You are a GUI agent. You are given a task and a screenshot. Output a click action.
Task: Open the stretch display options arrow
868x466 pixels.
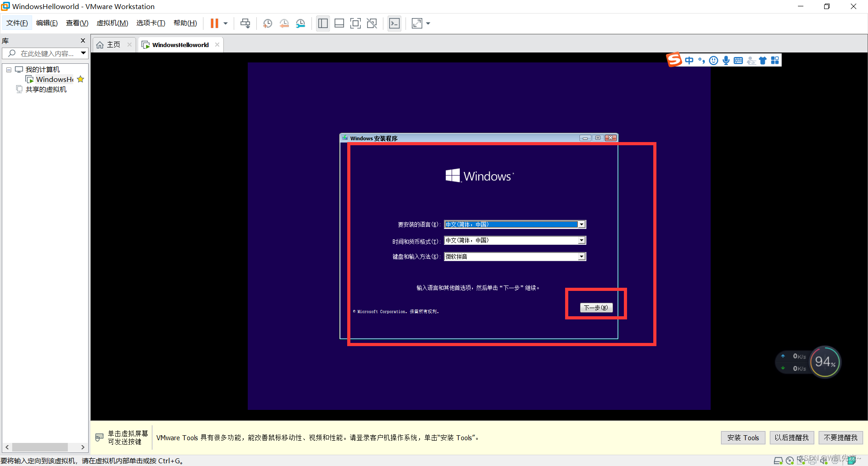428,24
